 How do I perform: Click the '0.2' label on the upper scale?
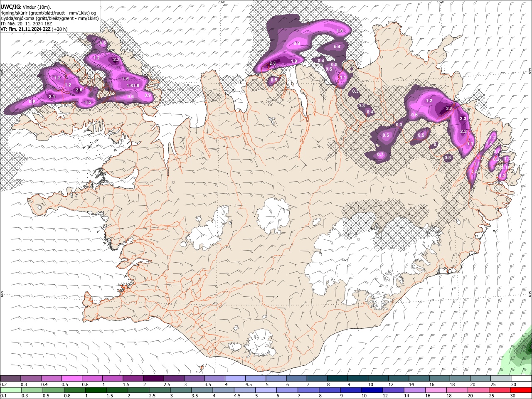(4, 384)
